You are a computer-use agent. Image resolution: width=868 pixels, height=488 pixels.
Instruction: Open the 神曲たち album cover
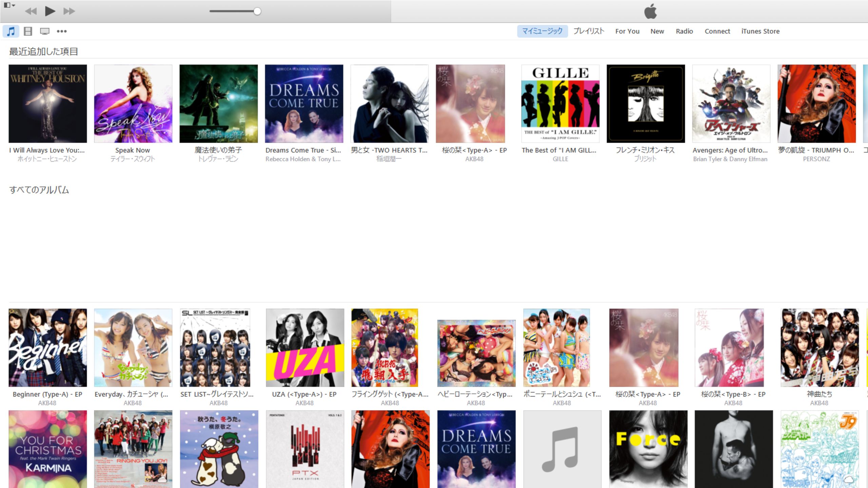pyautogui.click(x=820, y=348)
